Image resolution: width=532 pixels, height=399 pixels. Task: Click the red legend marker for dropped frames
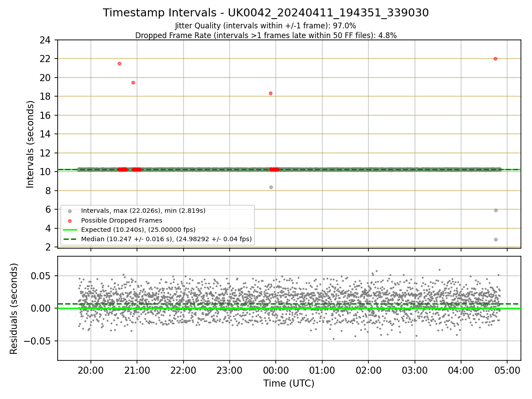click(x=70, y=220)
